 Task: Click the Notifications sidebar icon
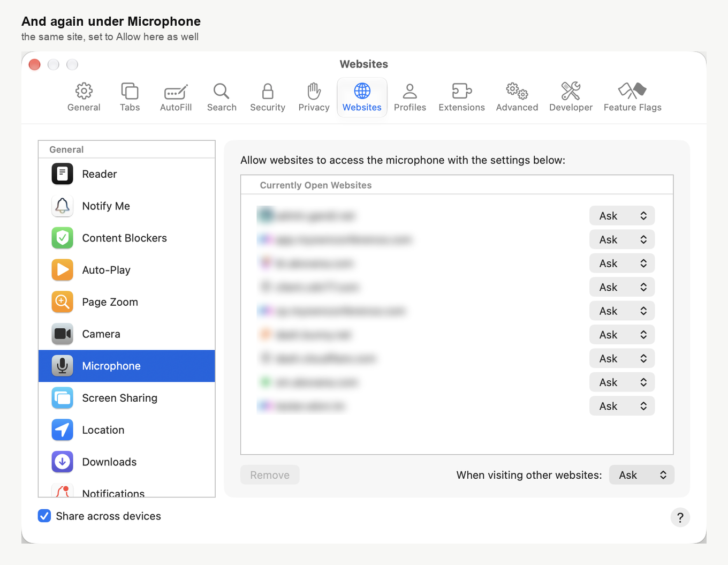(63, 490)
